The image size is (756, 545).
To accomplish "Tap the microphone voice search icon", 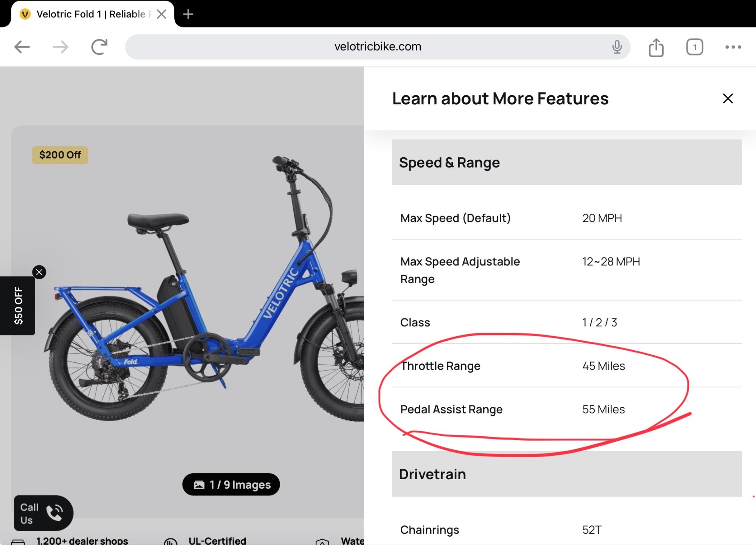I will [617, 47].
